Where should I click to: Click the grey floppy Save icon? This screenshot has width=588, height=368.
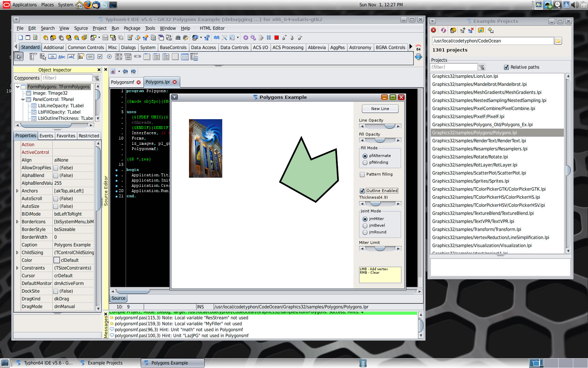[x=105, y=38]
